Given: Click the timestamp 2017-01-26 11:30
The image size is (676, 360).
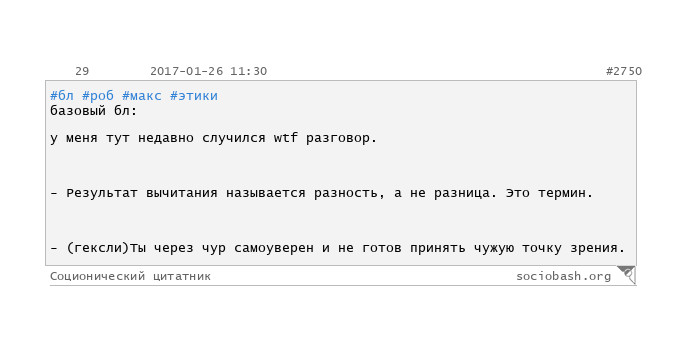Looking at the screenshot, I should [x=209, y=71].
